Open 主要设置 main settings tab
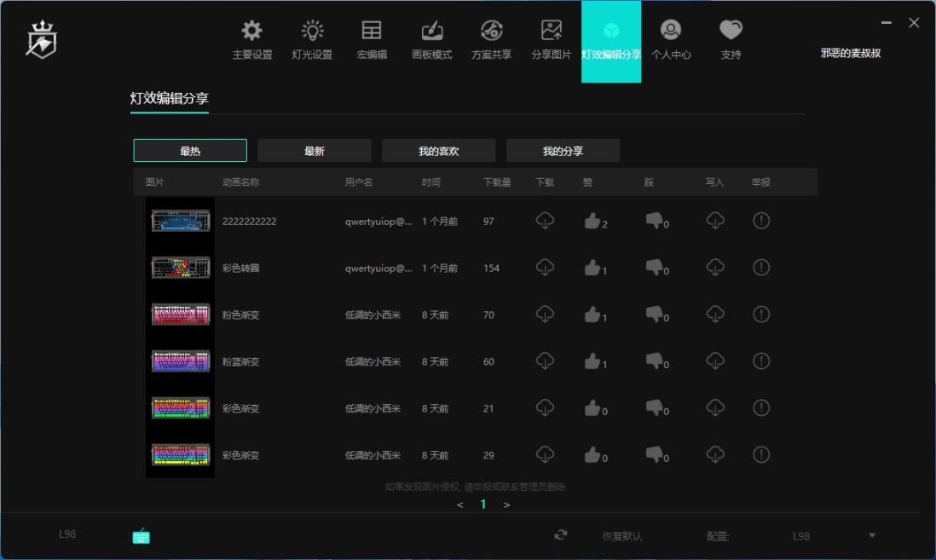Image resolution: width=936 pixels, height=560 pixels. point(252,40)
